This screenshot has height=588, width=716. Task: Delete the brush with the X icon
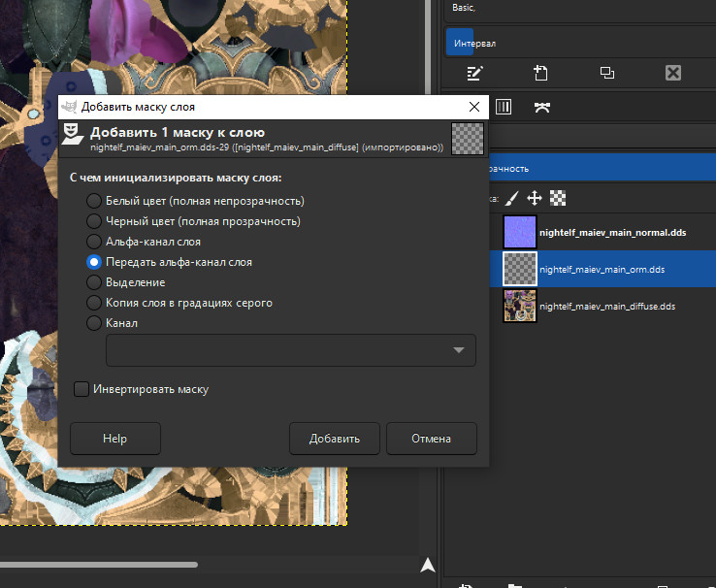click(673, 73)
